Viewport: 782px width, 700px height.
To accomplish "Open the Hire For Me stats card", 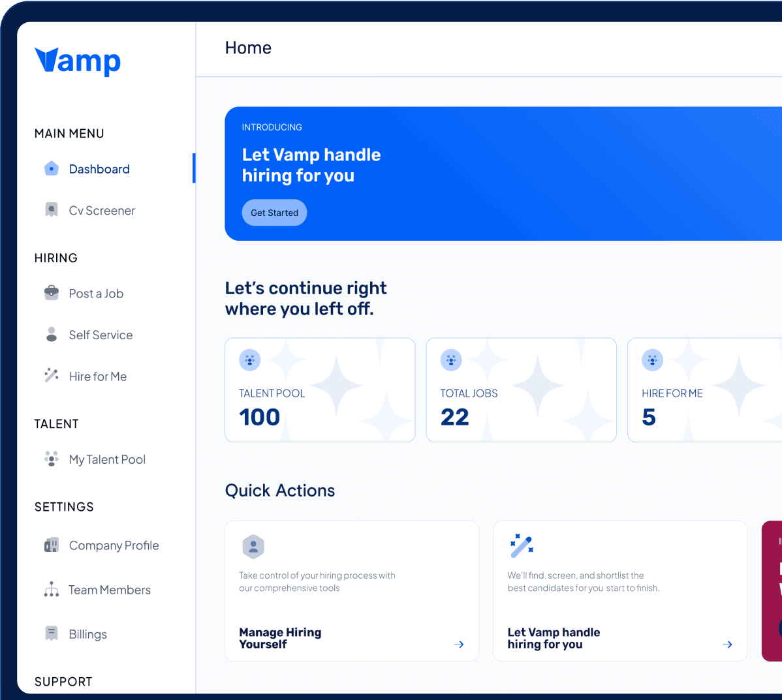I will coord(705,390).
